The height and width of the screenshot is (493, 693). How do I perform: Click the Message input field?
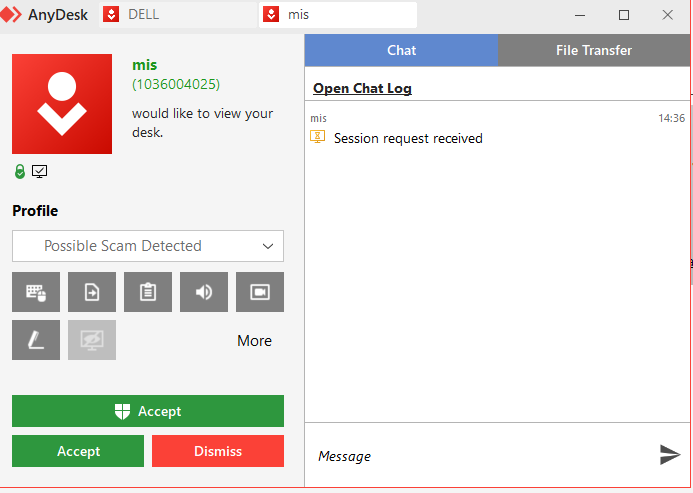[482, 455]
